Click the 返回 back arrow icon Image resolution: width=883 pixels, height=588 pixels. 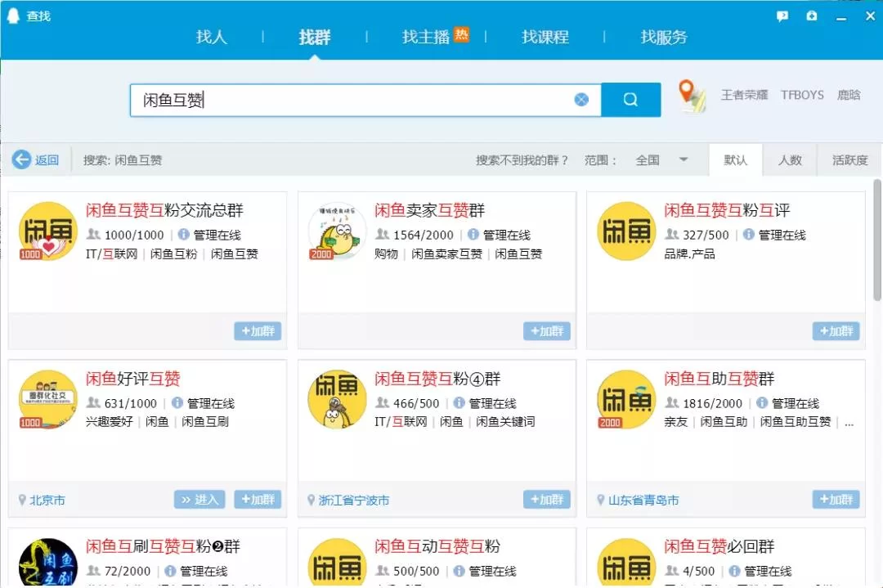(22, 160)
